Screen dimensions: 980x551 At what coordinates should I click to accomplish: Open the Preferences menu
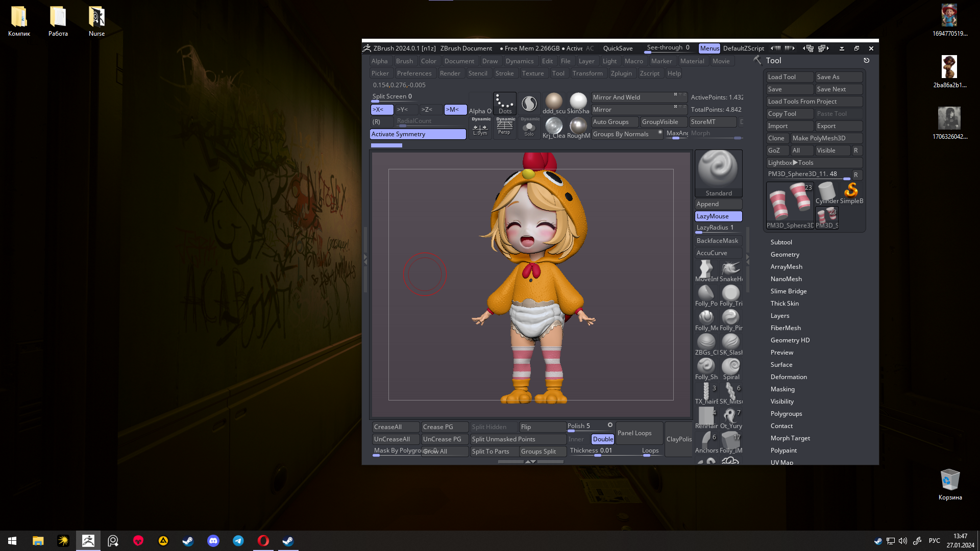414,73
